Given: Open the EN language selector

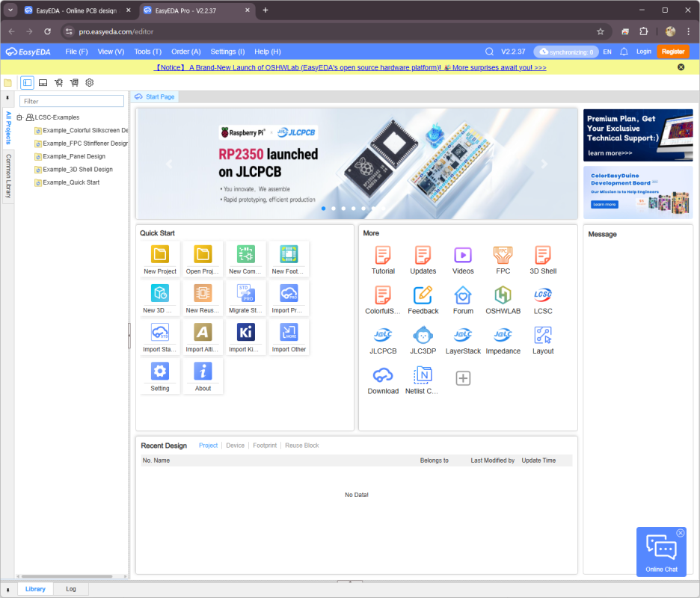Looking at the screenshot, I should [x=607, y=52].
